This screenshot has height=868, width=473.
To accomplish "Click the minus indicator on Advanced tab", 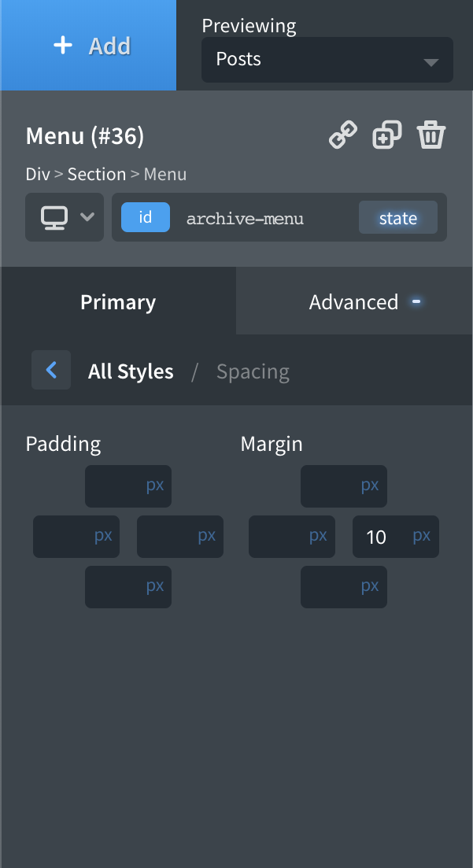I will (416, 301).
